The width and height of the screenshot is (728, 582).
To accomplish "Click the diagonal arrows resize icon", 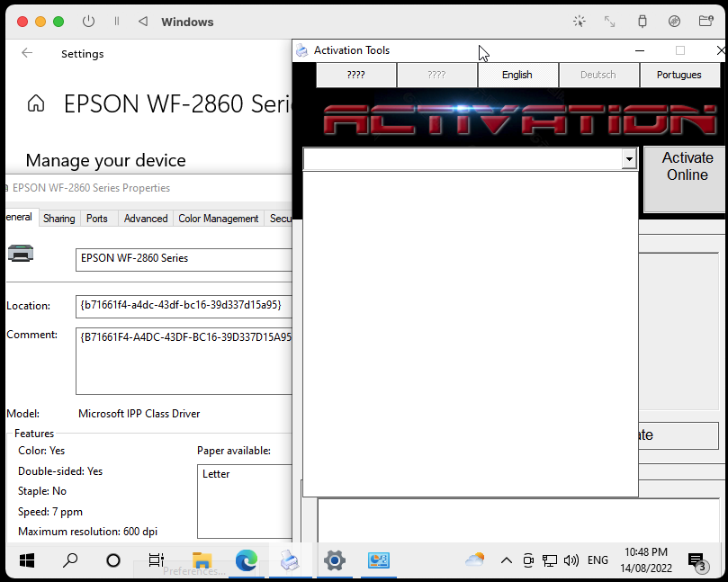I will (609, 22).
